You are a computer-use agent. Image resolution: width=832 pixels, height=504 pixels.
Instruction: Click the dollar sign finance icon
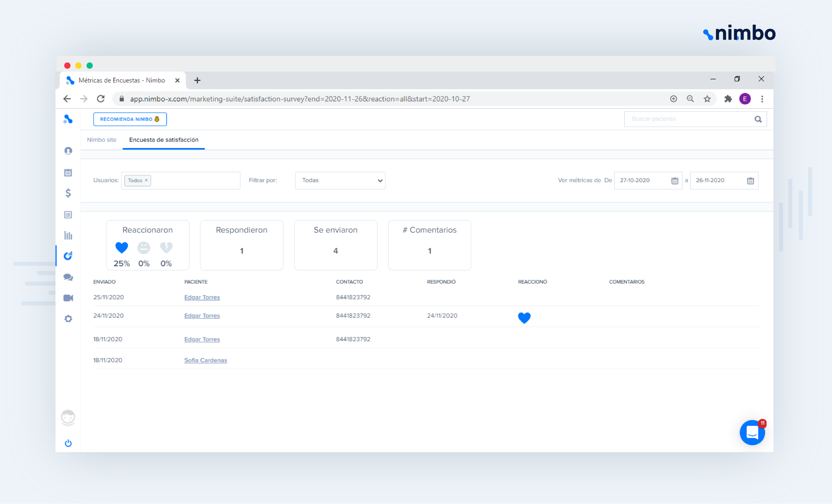coord(68,193)
